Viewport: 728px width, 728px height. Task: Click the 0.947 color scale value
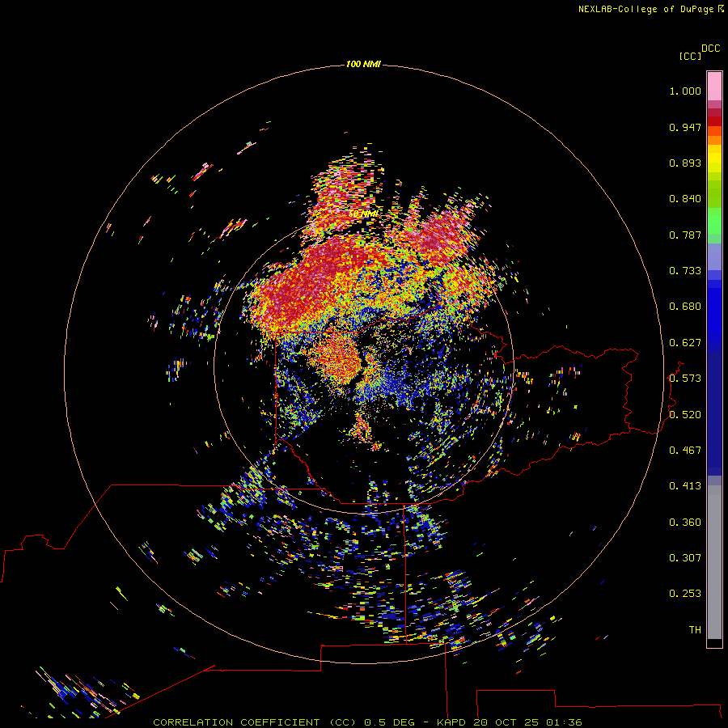pyautogui.click(x=685, y=127)
